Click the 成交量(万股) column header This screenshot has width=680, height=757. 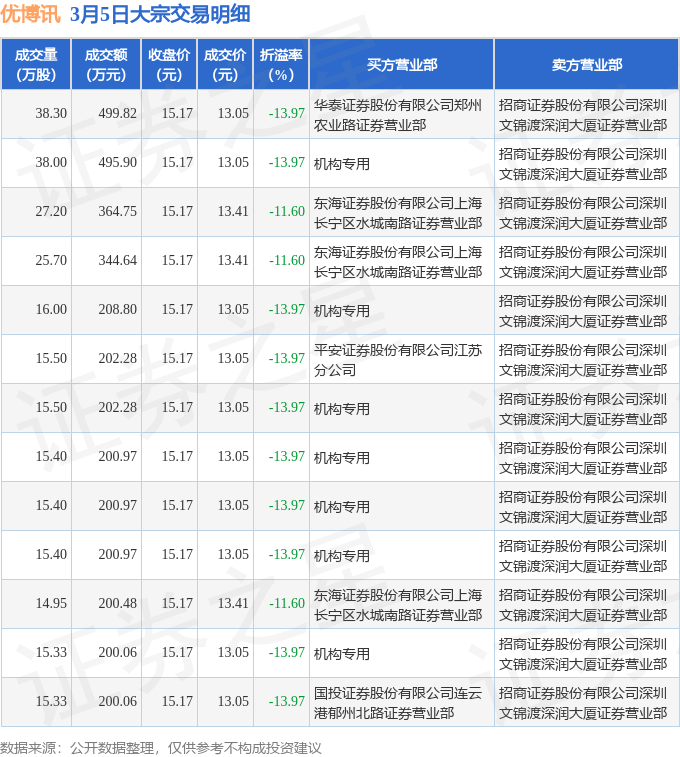[x=36, y=65]
